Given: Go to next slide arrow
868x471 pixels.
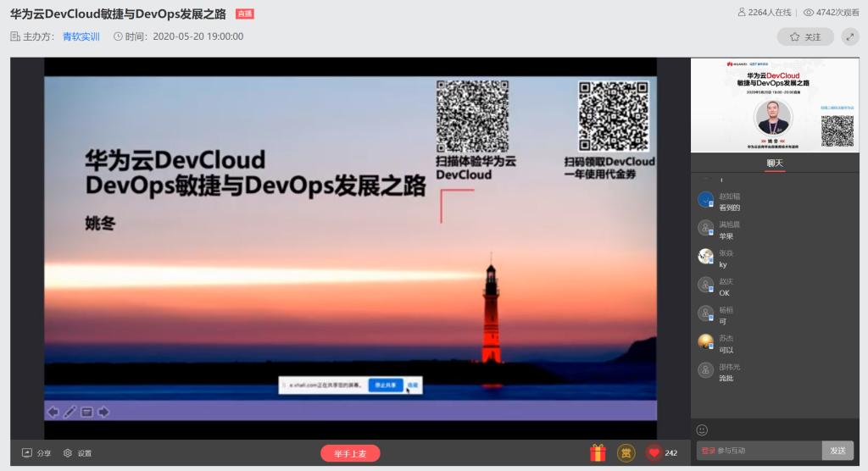Looking at the screenshot, I should 103,413.
